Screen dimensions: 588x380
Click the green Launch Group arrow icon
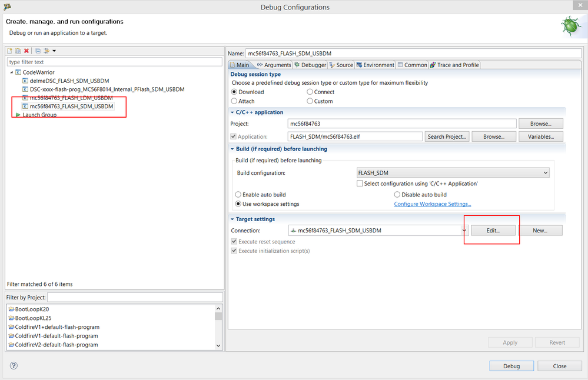18,115
